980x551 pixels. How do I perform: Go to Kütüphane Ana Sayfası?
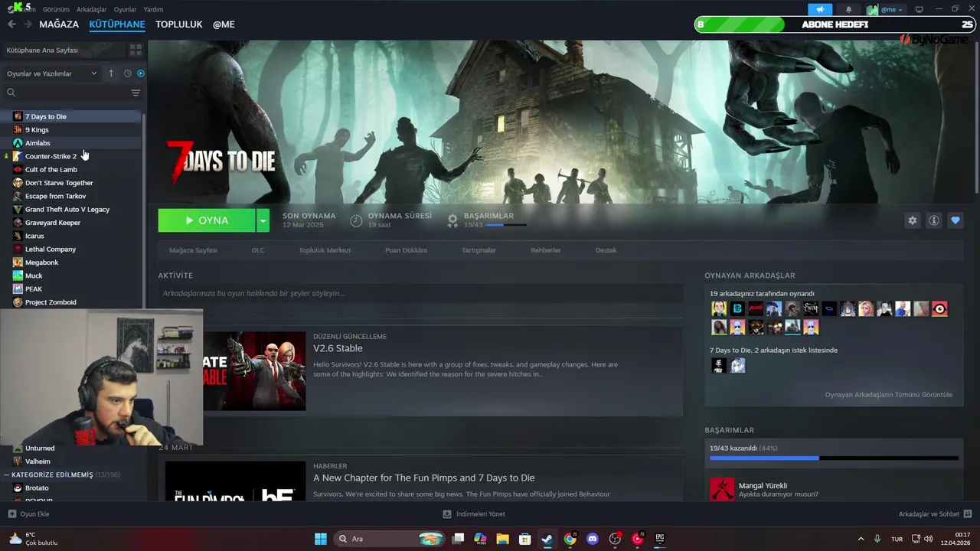pyautogui.click(x=42, y=50)
